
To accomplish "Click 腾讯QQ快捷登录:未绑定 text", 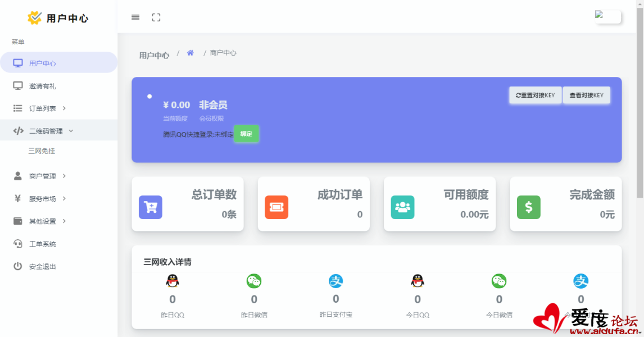I will point(198,134).
